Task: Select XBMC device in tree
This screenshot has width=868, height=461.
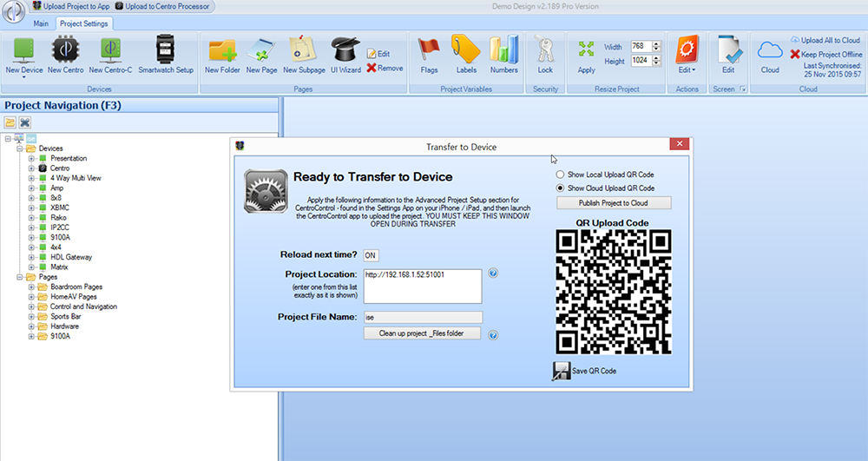Action: (x=60, y=207)
